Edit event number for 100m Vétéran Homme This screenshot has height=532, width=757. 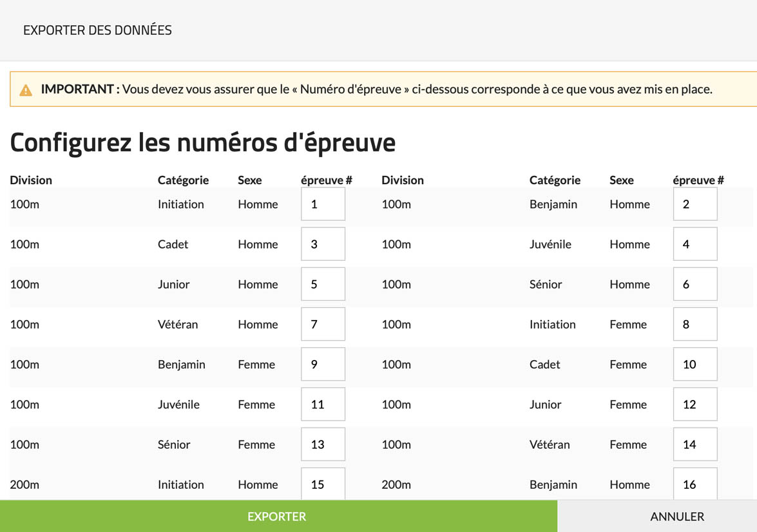coord(323,324)
